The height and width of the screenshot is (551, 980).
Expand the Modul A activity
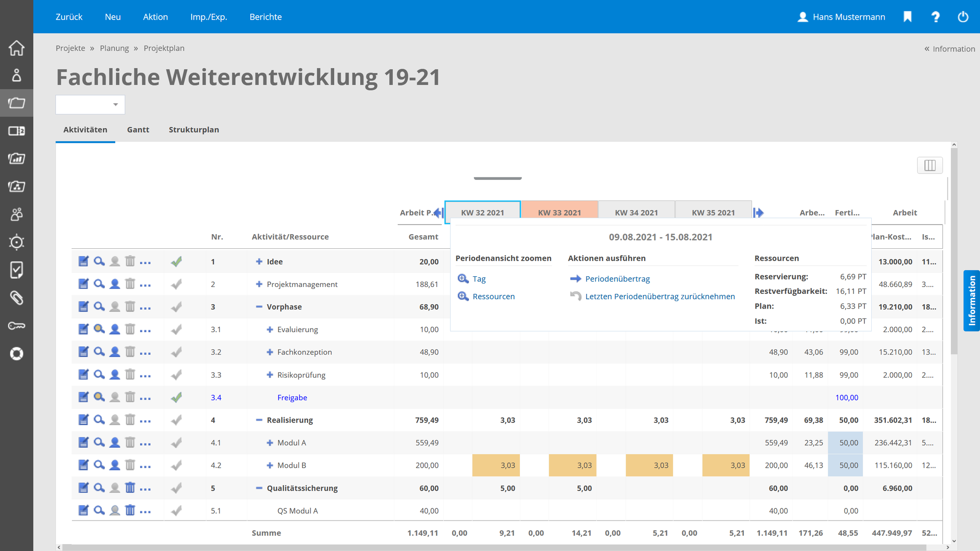point(269,443)
